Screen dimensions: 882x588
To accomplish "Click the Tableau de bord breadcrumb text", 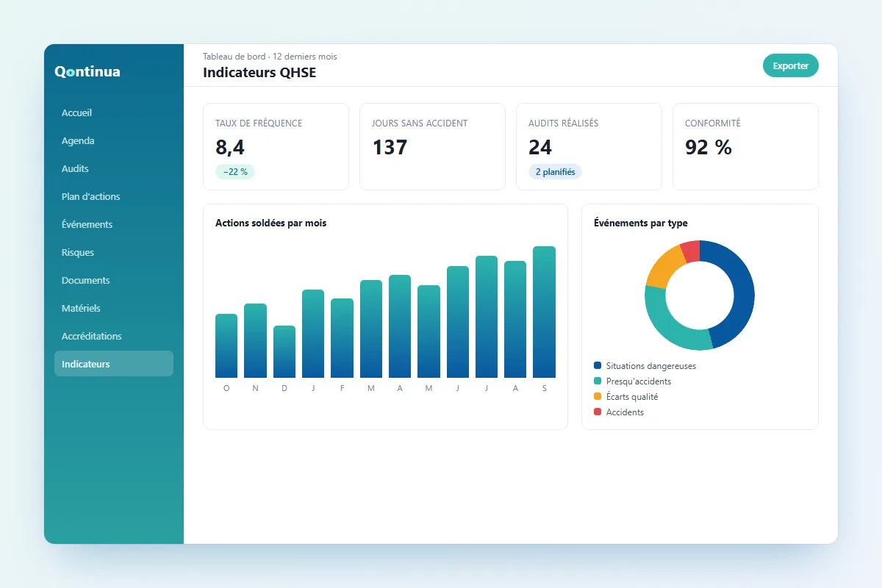I will click(234, 57).
